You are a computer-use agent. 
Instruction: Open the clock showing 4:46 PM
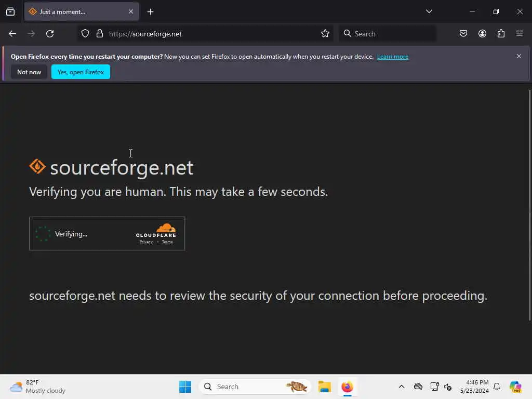click(x=474, y=387)
